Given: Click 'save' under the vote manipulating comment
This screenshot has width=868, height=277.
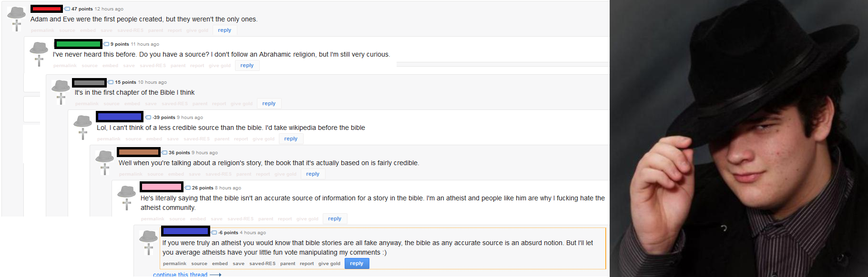Looking at the screenshot, I should click(x=238, y=264).
